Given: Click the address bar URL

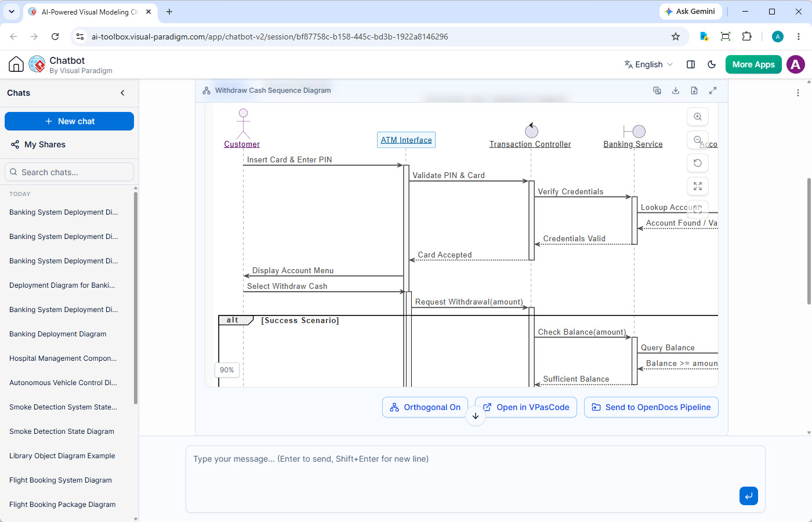Looking at the screenshot, I should (270, 37).
